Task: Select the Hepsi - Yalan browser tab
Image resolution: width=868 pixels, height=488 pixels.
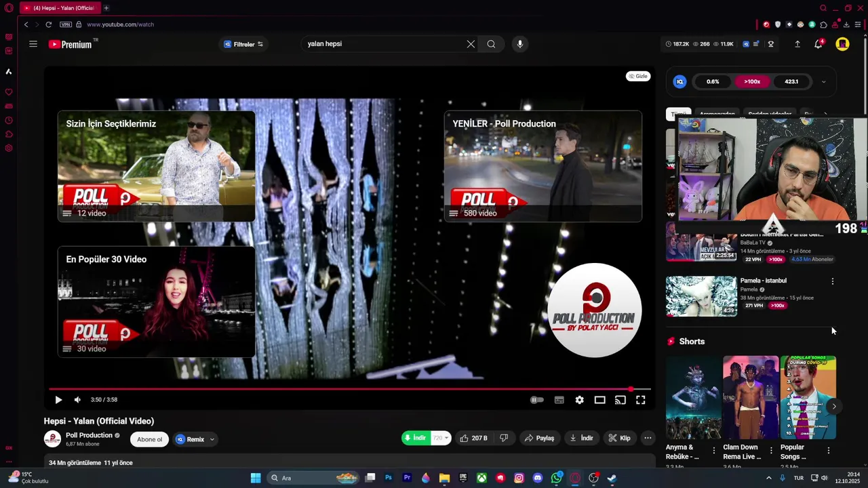Action: (59, 8)
